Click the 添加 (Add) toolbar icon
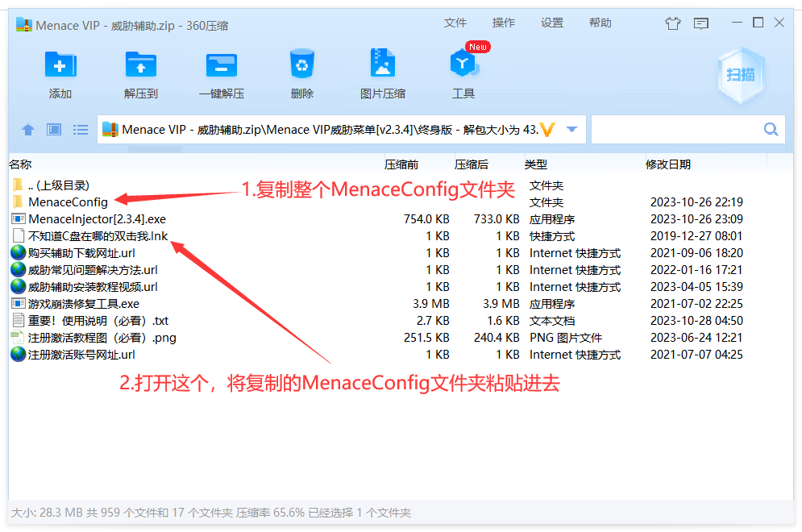This screenshot has width=802, height=532. (x=60, y=65)
